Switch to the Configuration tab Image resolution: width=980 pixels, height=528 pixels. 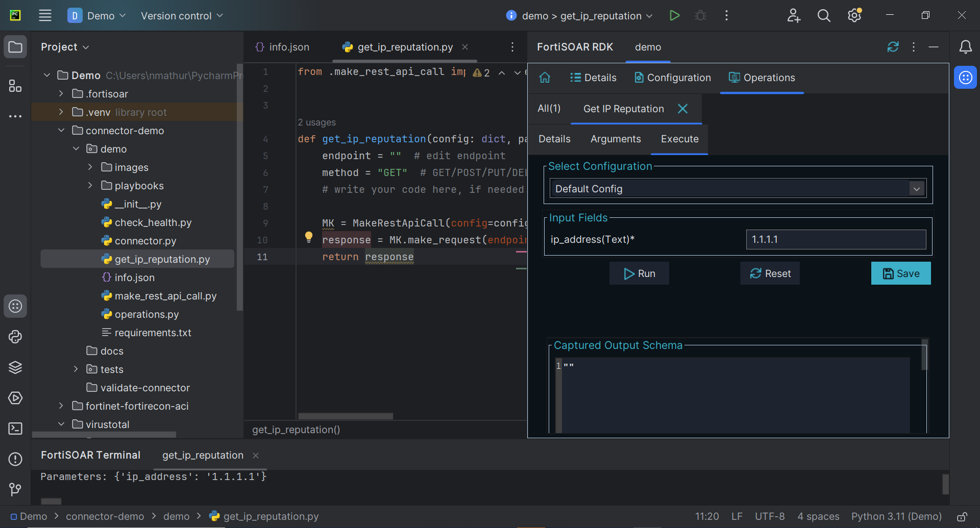pos(672,78)
